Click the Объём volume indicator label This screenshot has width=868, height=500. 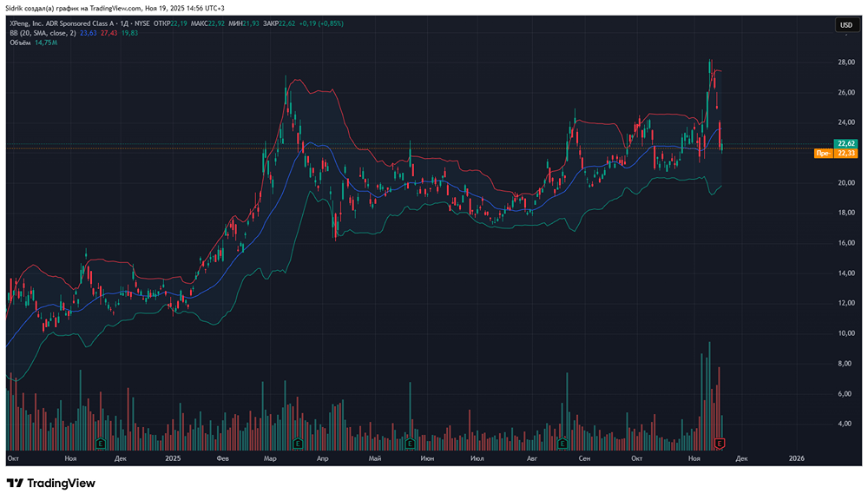pyautogui.click(x=21, y=41)
